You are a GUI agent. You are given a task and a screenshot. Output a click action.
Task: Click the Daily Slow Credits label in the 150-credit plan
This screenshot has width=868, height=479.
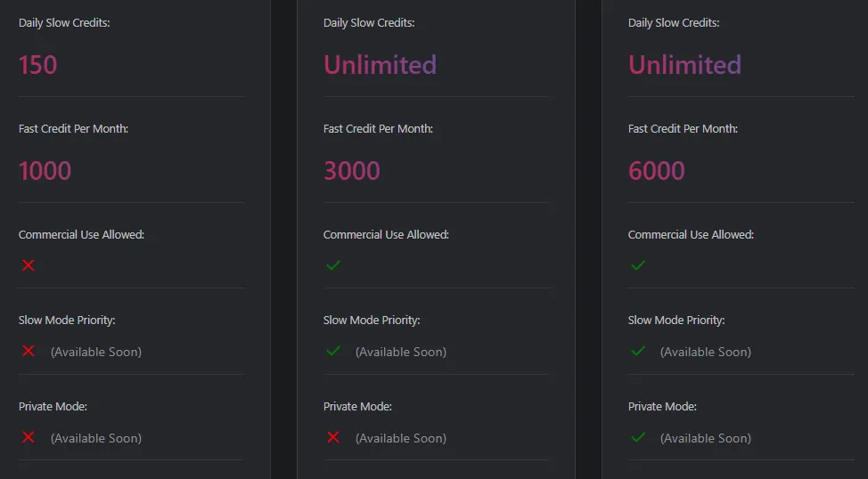pyautogui.click(x=64, y=22)
